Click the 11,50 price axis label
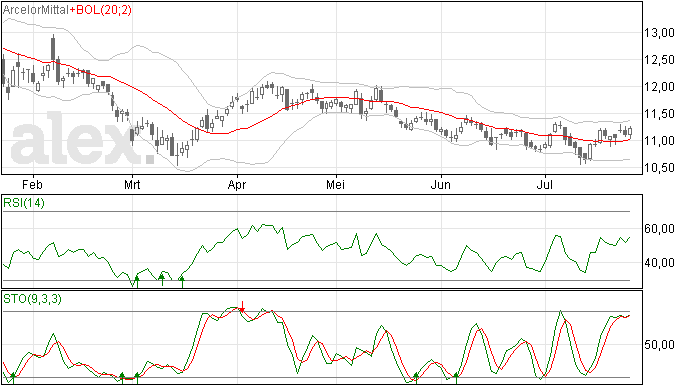Screen dimensions: 690x387 (x=659, y=114)
